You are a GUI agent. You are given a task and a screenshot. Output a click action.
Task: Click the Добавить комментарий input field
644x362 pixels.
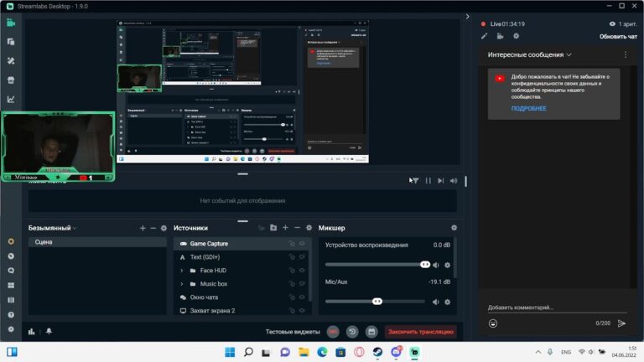[x=557, y=308]
